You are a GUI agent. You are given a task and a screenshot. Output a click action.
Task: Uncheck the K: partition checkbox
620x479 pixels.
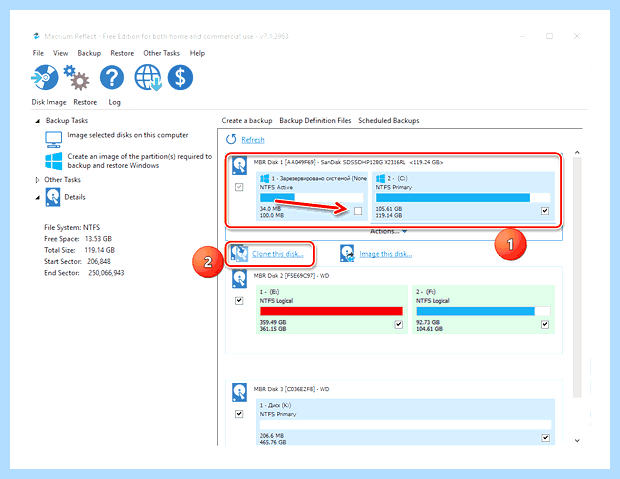545,437
